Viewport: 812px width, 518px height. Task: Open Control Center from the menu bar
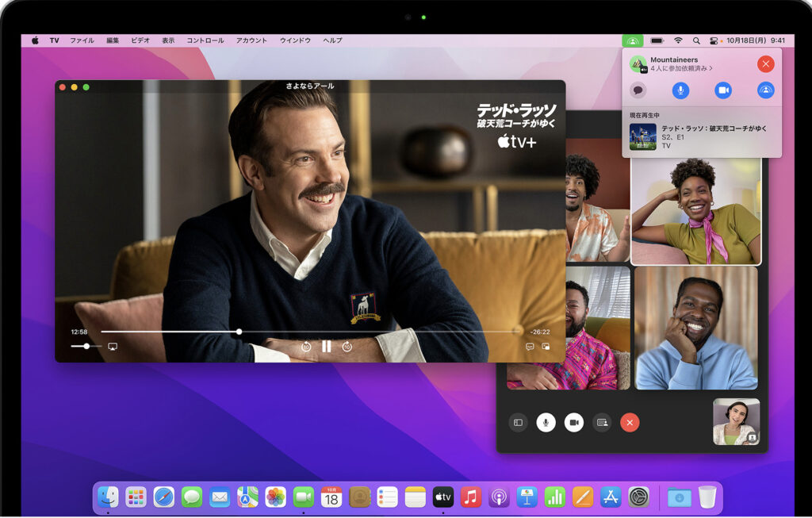click(713, 40)
